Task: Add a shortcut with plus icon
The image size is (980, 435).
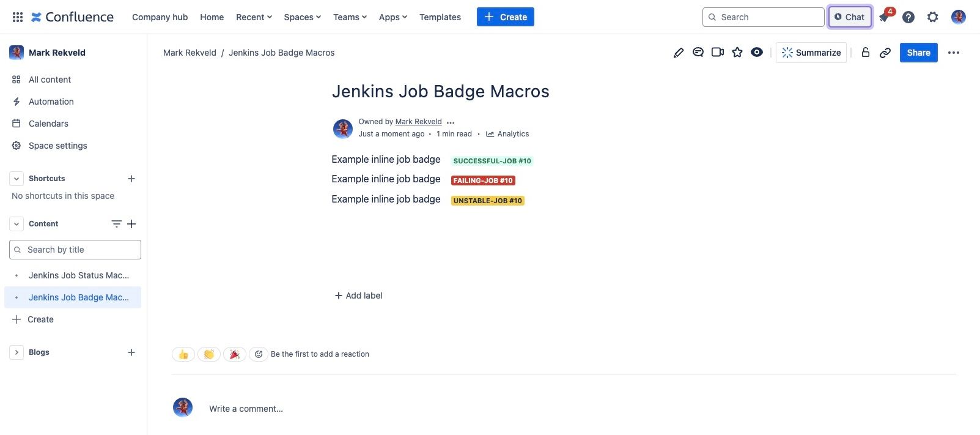Action: [x=131, y=179]
